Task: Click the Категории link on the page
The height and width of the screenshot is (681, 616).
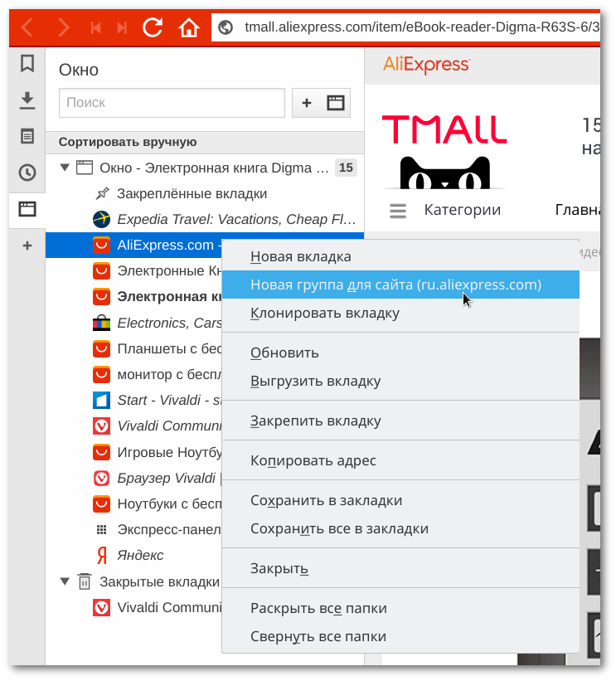Action: pyautogui.click(x=463, y=210)
